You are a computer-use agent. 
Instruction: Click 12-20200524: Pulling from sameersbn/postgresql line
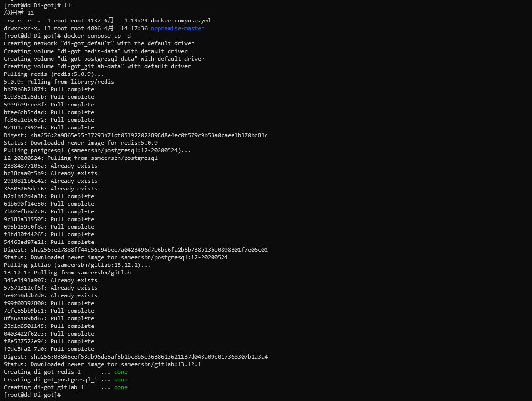point(81,158)
